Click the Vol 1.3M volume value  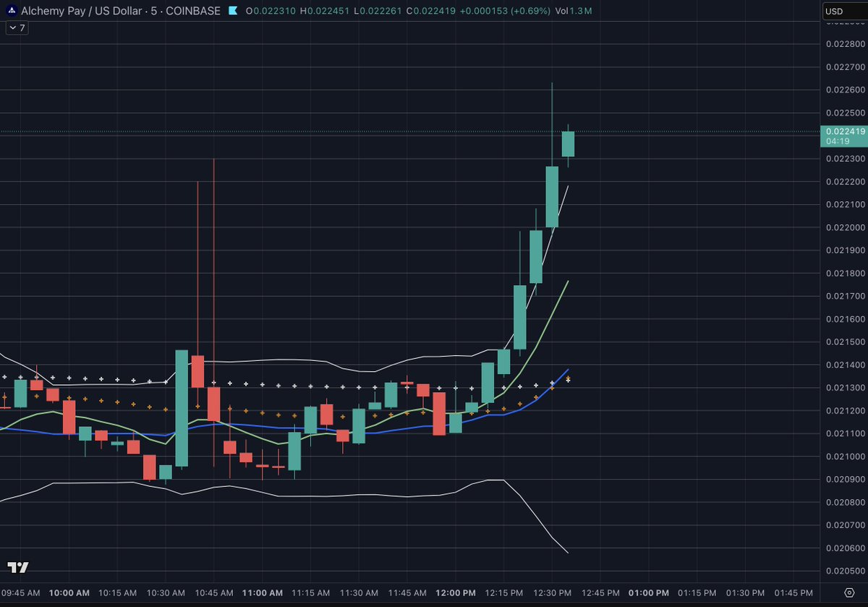pyautogui.click(x=579, y=12)
